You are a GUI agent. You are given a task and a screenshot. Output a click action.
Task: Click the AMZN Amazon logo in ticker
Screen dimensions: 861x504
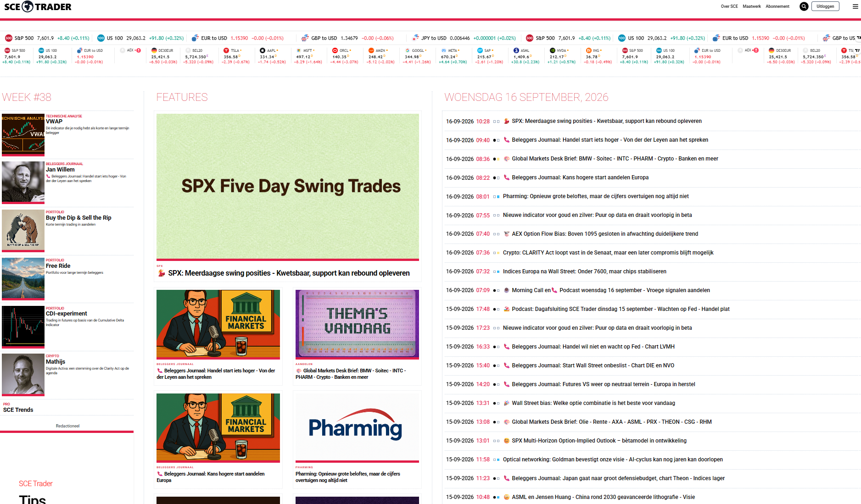click(371, 50)
